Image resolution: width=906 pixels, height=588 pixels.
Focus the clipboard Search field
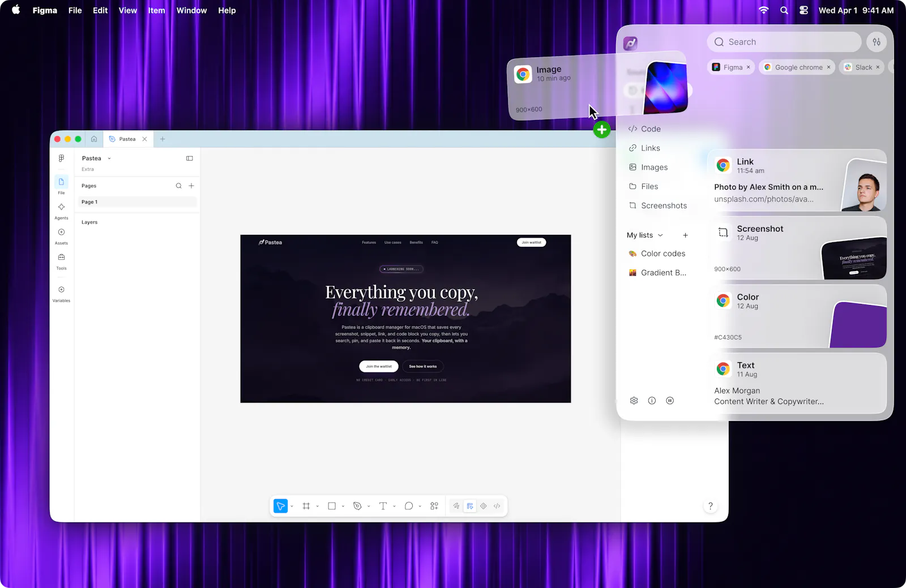(784, 42)
